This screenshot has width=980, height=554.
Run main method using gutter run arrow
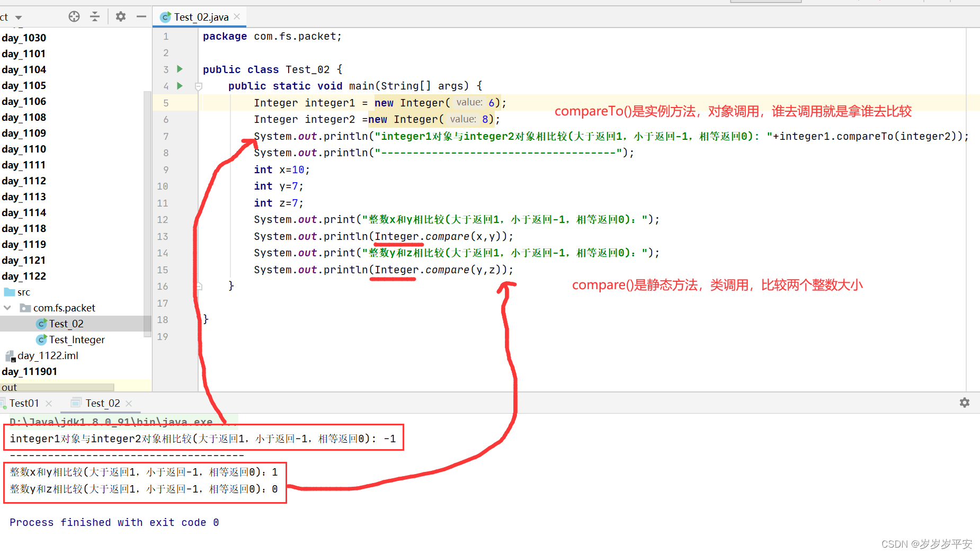point(179,86)
